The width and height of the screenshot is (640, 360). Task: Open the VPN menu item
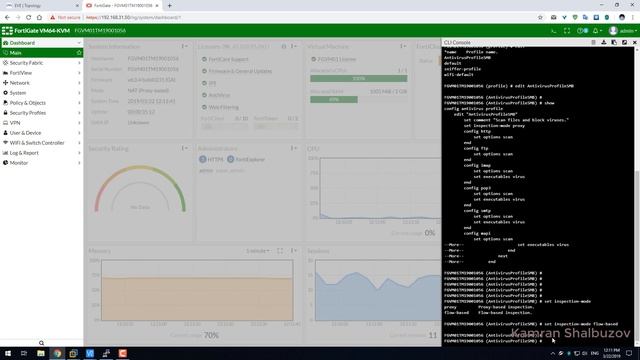click(41, 123)
